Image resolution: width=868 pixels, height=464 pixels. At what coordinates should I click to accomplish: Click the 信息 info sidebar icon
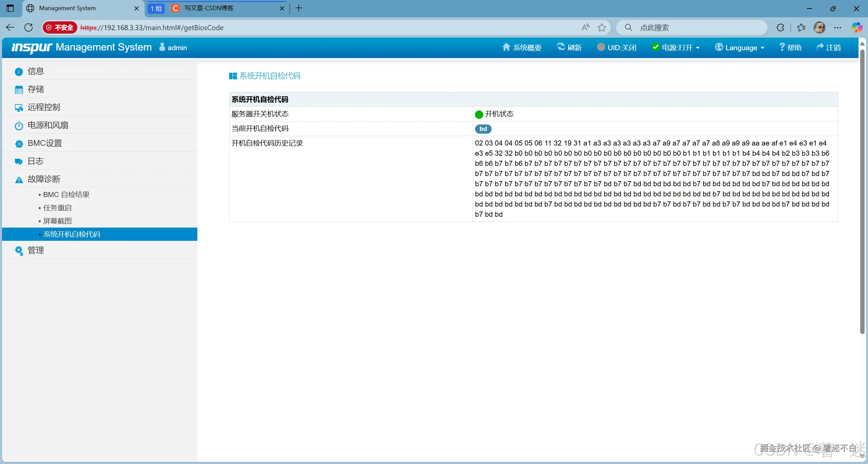(19, 72)
